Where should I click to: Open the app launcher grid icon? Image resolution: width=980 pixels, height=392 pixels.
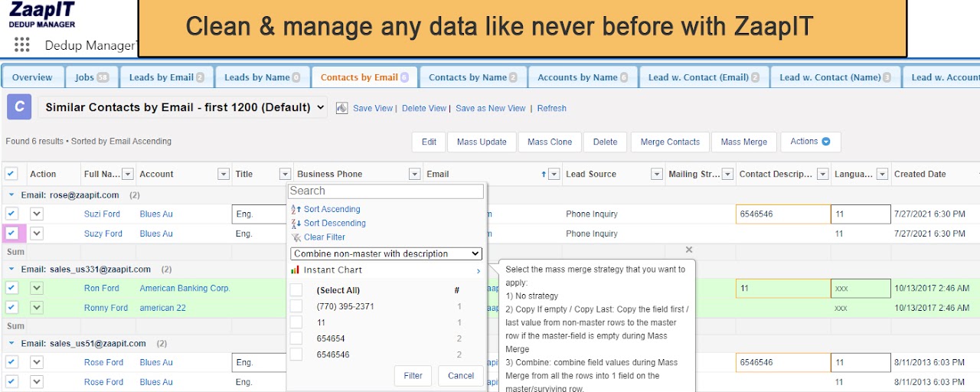coord(21,45)
